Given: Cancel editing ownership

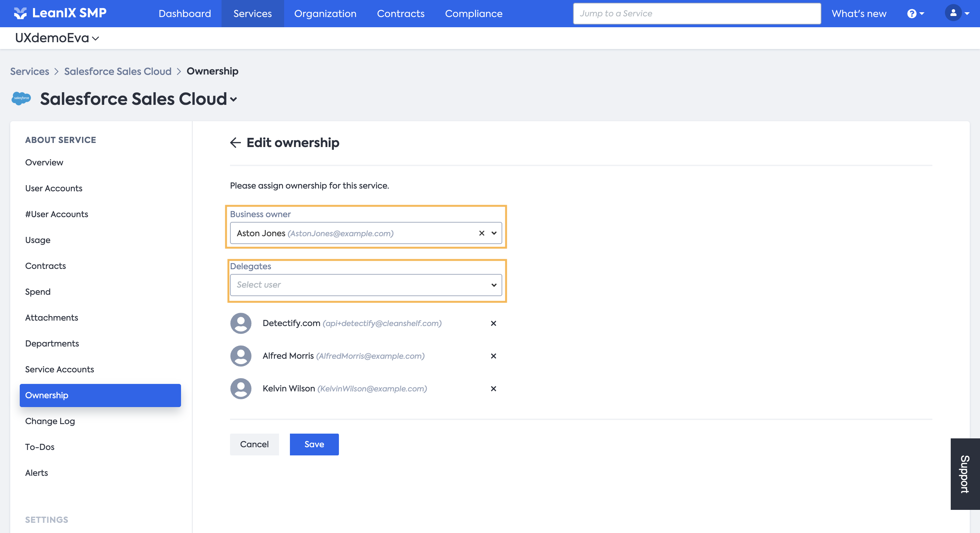Looking at the screenshot, I should (254, 445).
